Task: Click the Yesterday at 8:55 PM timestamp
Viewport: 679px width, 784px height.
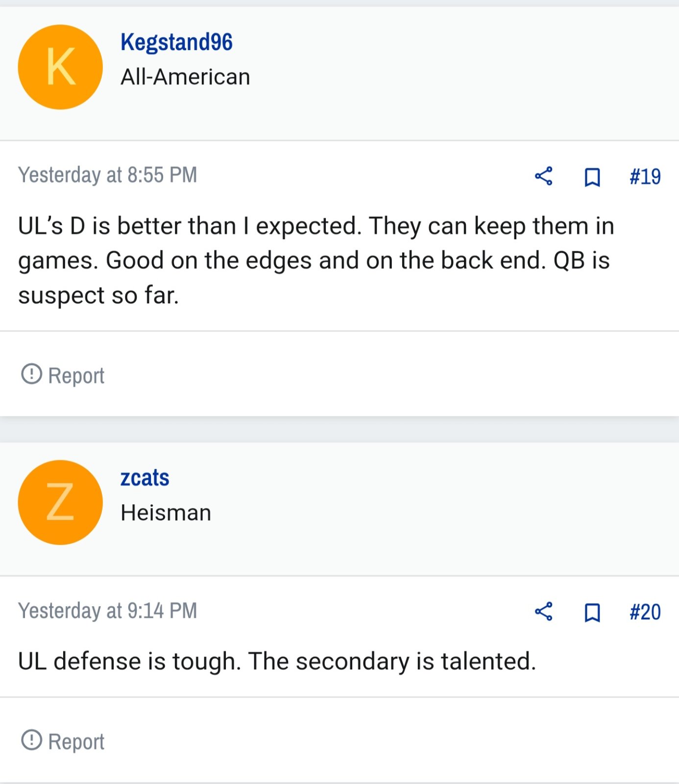Action: click(x=108, y=175)
